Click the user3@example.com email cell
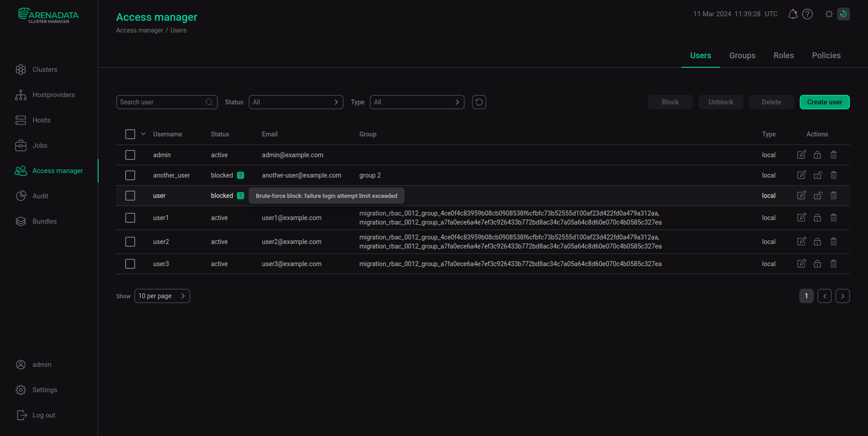This screenshot has height=436, width=868. [x=292, y=264]
